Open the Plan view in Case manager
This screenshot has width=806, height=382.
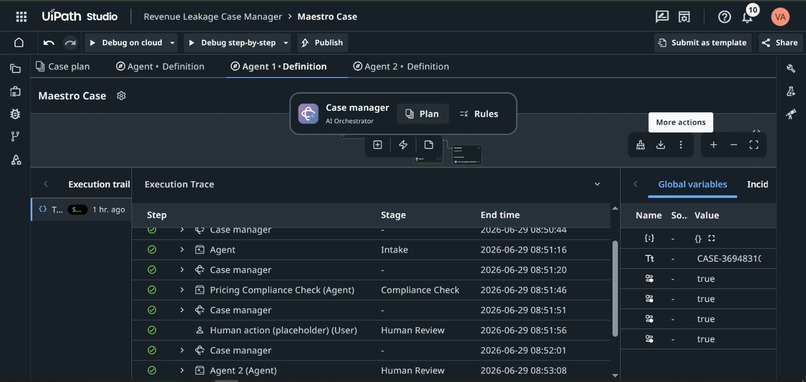point(423,114)
